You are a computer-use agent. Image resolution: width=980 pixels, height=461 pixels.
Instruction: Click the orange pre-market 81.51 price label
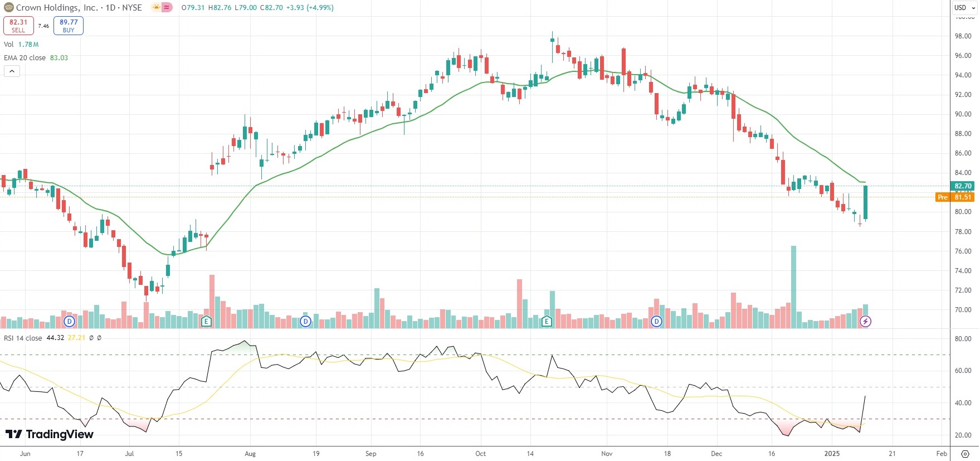tap(962, 197)
